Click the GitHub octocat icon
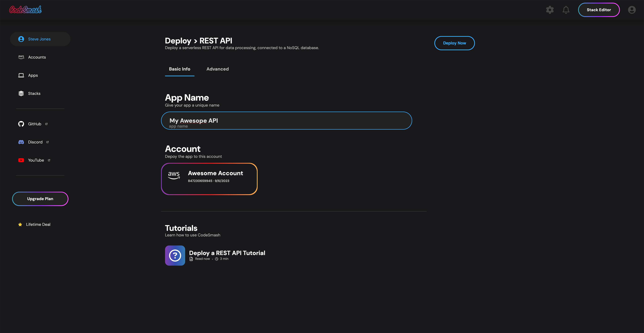The height and width of the screenshot is (333, 644). coord(21,124)
